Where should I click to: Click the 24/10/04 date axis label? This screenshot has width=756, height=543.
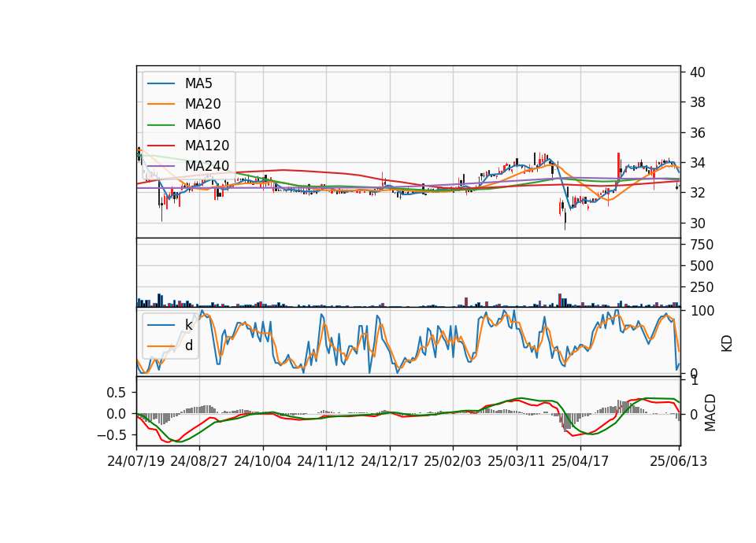263,461
